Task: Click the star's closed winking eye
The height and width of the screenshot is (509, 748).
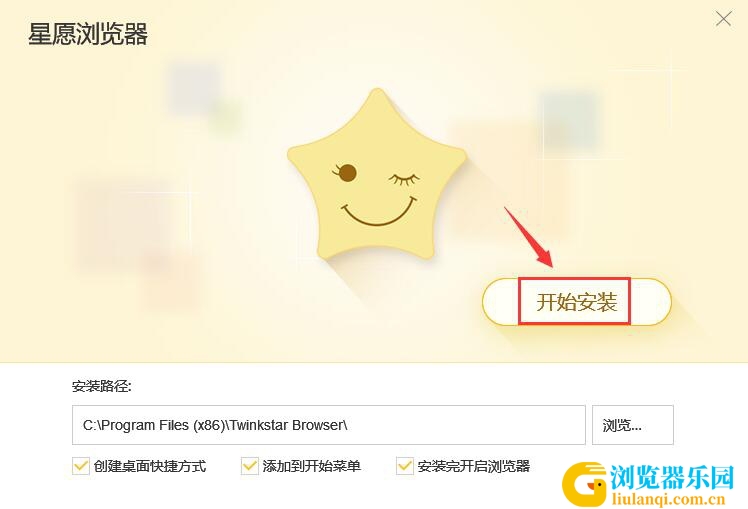Action: (x=405, y=179)
